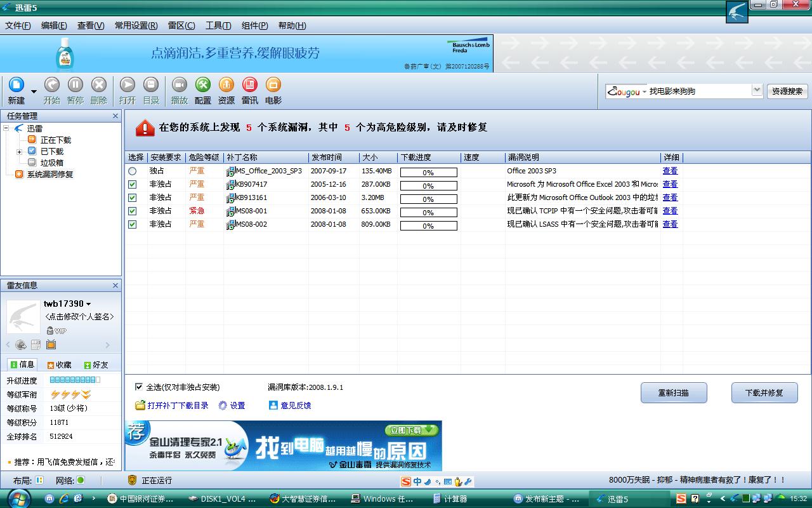Click the 资源搜索 search button
Viewport: 812px width, 508px height.
coord(787,91)
